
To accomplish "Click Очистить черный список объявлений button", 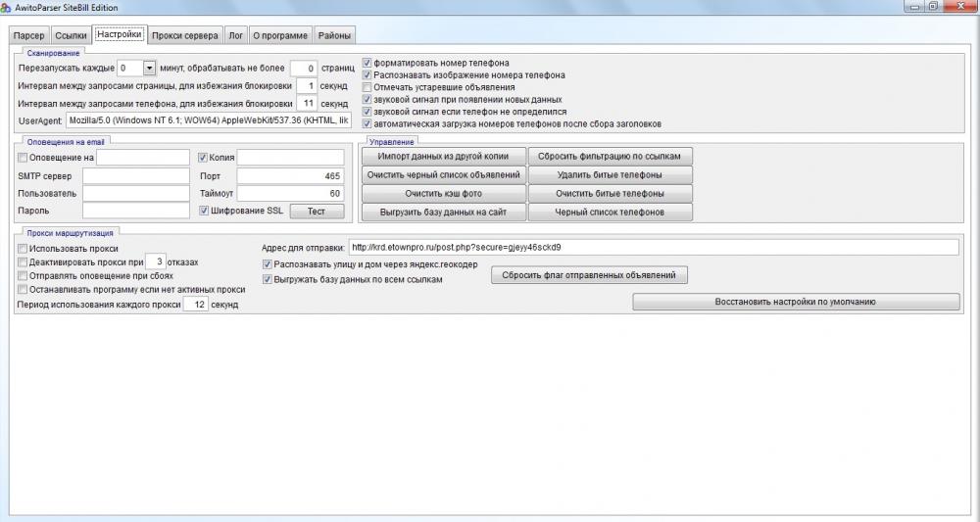I will pos(443,175).
